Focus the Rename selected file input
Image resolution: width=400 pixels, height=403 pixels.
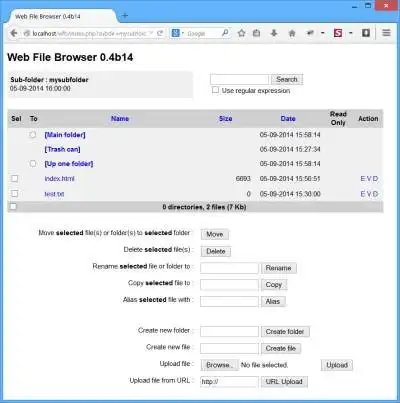(229, 268)
